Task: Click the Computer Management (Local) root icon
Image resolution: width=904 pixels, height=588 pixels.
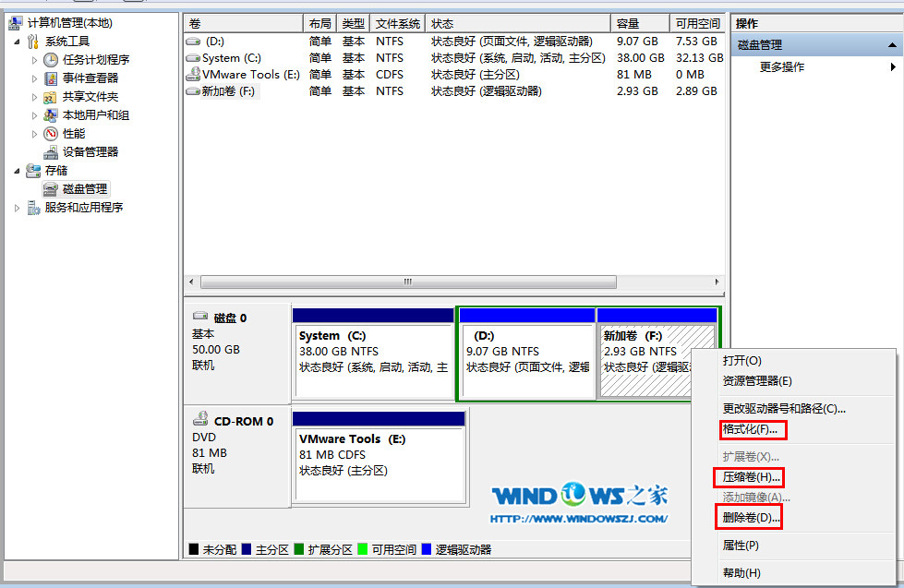Action: (16, 23)
